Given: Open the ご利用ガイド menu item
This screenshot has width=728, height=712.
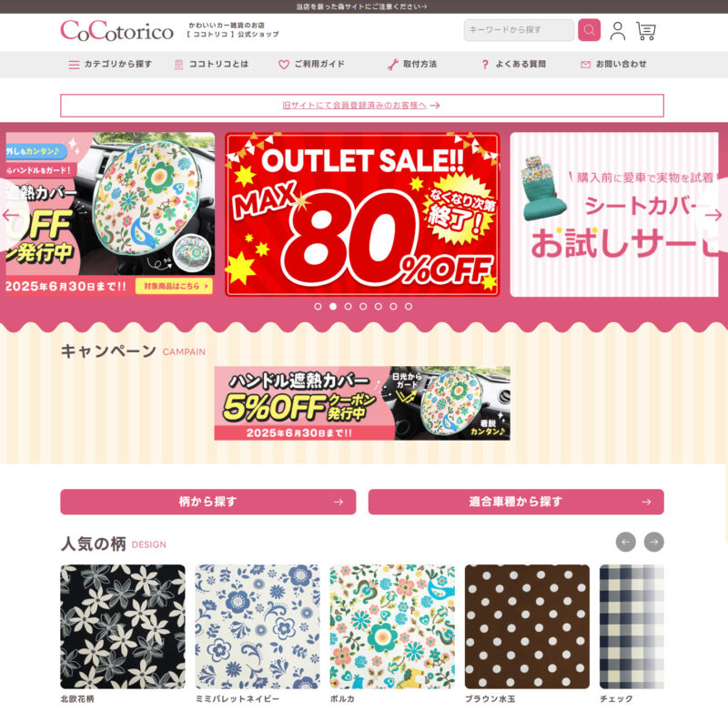Looking at the screenshot, I should [311, 64].
